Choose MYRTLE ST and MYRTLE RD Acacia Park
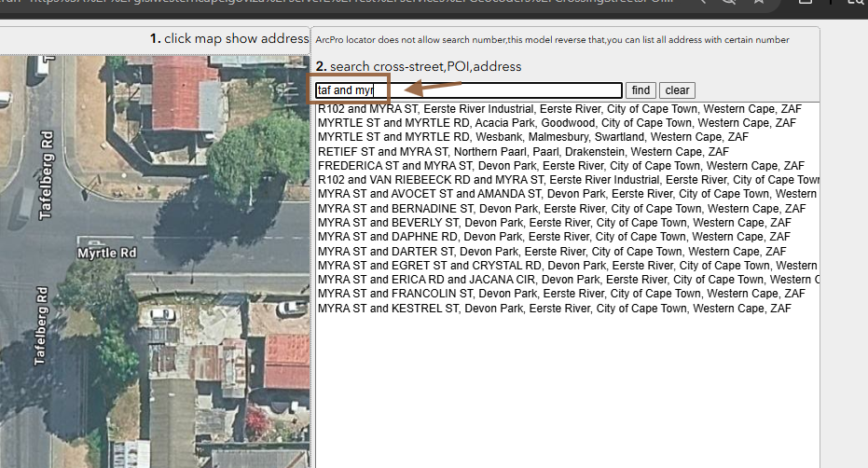 coord(557,123)
